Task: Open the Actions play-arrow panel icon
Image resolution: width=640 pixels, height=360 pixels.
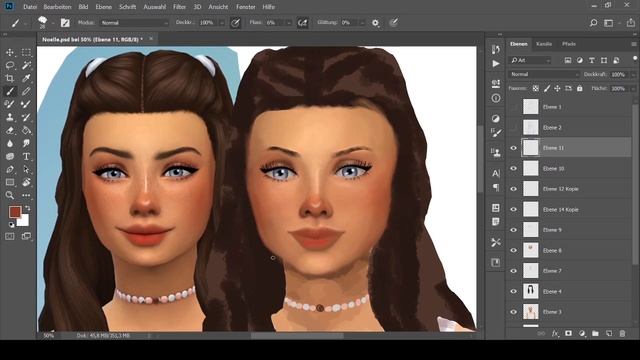Action: [x=496, y=64]
